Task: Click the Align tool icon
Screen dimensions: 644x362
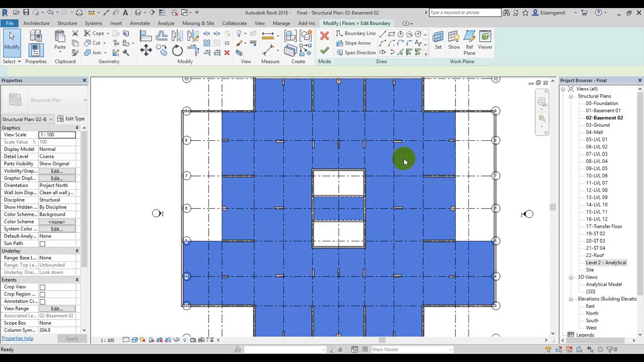Action: pyautogui.click(x=146, y=36)
